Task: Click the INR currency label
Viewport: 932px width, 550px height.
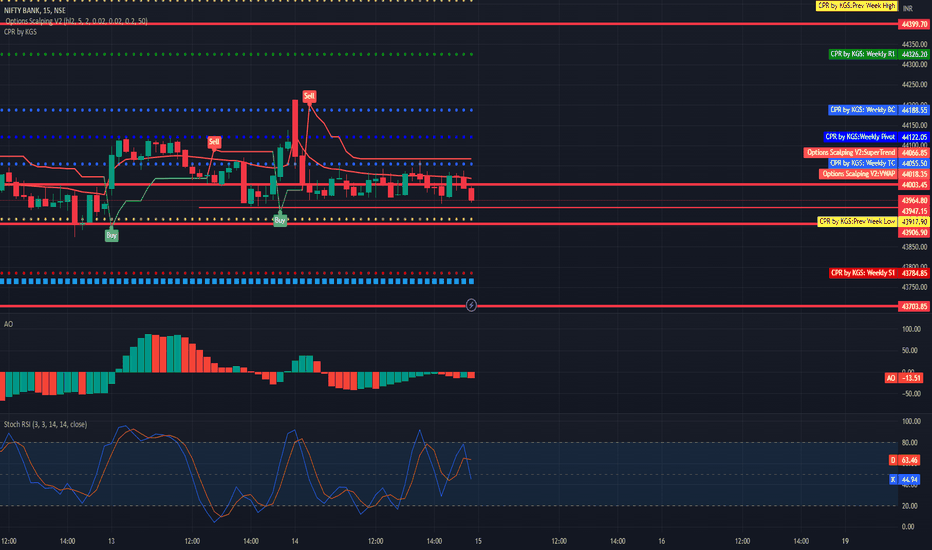Action: 908,9
